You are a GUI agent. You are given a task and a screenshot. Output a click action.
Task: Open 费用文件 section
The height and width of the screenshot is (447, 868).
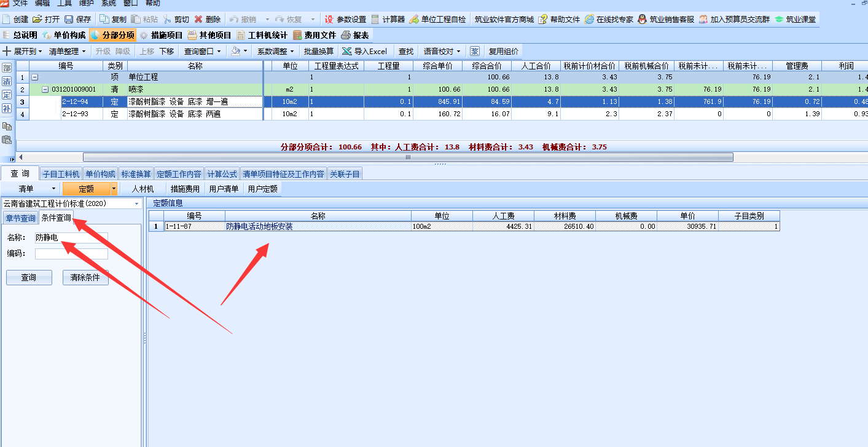tap(315, 35)
